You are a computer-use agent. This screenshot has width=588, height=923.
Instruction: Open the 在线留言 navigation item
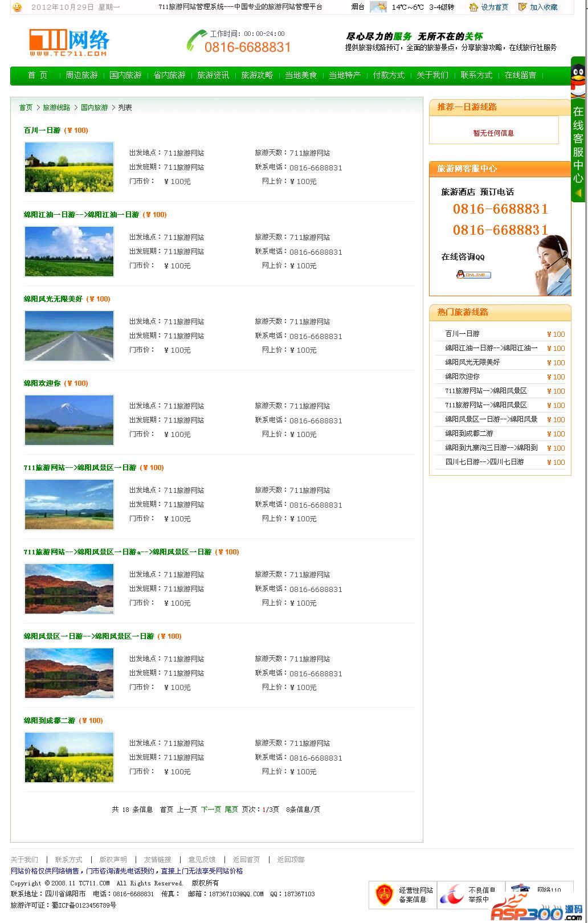[x=520, y=75]
